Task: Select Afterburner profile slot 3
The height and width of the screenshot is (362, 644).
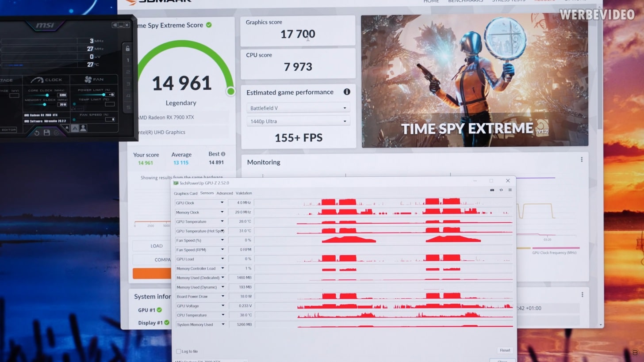Action: coord(128,84)
